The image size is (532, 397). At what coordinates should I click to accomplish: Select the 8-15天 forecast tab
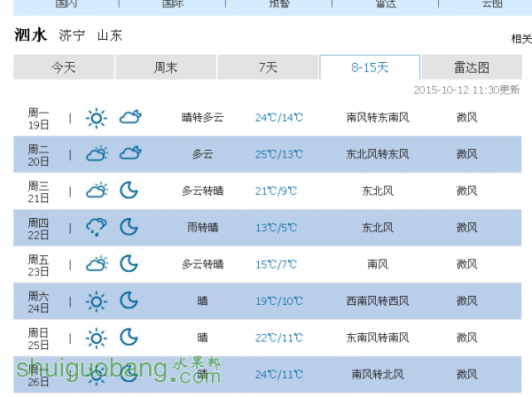click(x=370, y=67)
